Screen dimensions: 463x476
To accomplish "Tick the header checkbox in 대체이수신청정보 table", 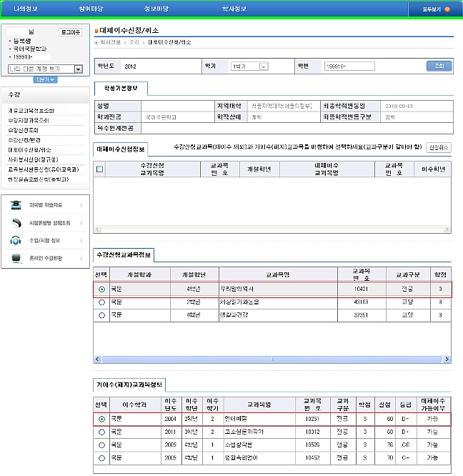I will 100,169.
